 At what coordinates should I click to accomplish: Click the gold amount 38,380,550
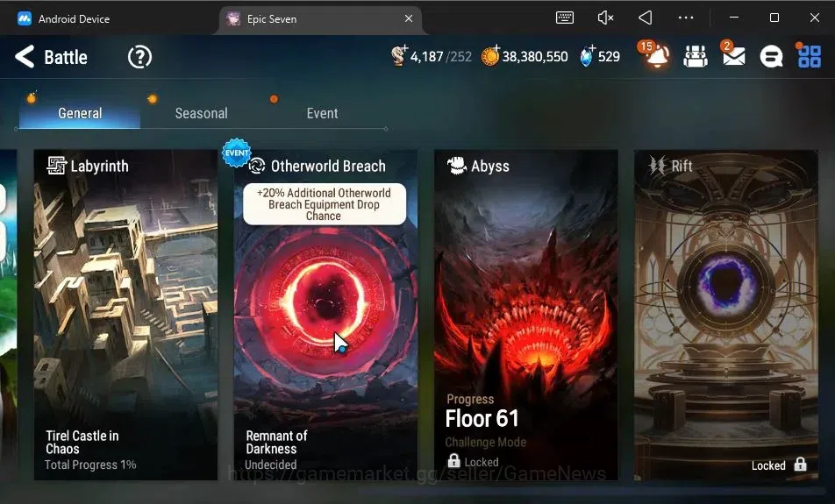535,56
